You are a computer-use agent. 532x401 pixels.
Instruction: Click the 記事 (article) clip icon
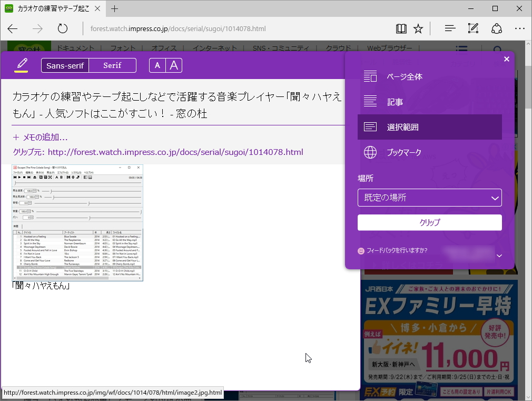point(371,102)
